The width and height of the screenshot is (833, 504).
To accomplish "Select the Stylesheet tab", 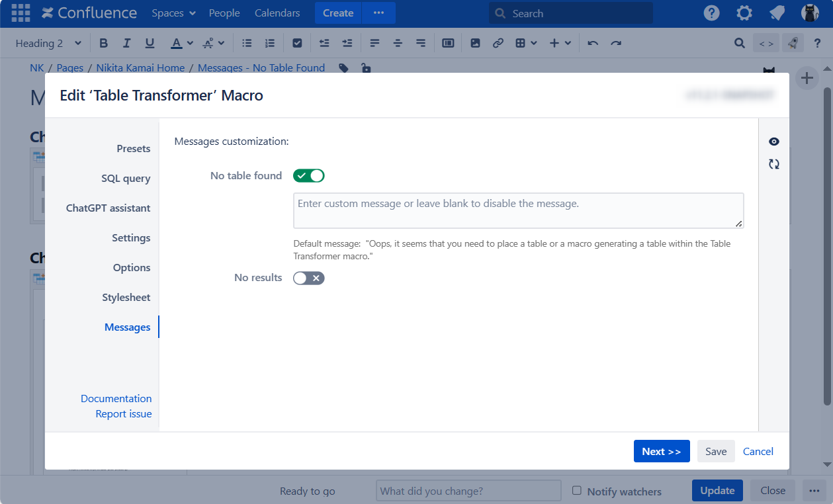I will coord(126,298).
